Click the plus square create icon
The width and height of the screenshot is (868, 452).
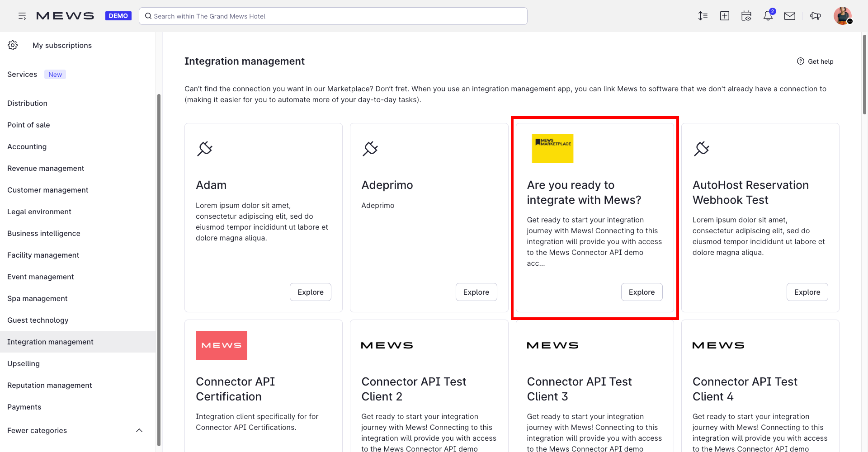pos(724,16)
